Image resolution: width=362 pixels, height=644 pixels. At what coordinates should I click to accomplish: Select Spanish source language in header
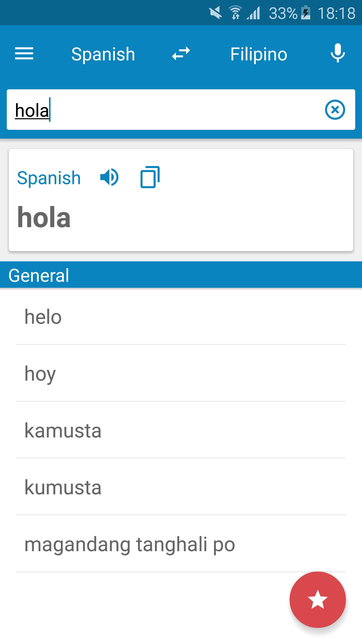(x=103, y=54)
